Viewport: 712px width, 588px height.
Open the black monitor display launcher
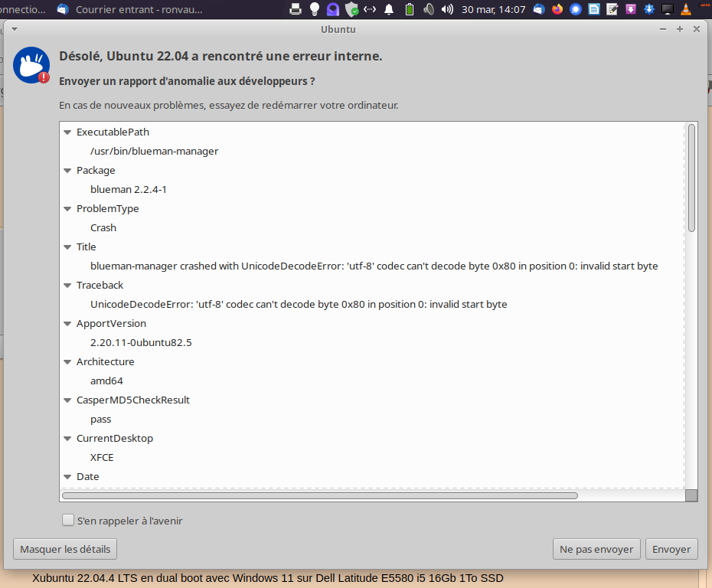tap(668, 9)
